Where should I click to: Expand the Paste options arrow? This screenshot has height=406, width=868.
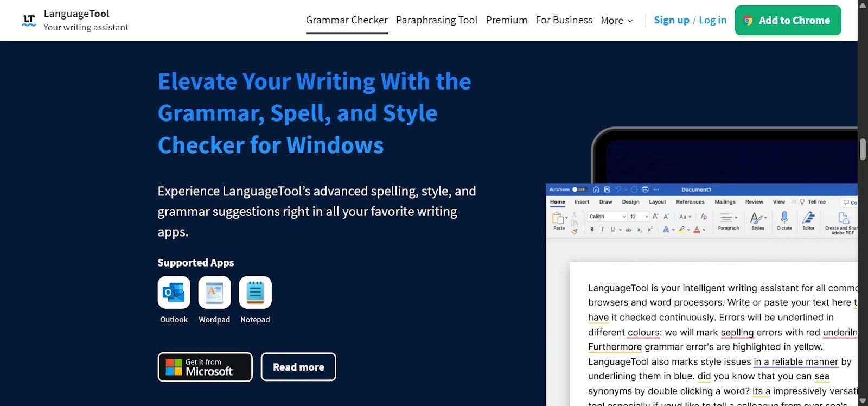[567, 218]
